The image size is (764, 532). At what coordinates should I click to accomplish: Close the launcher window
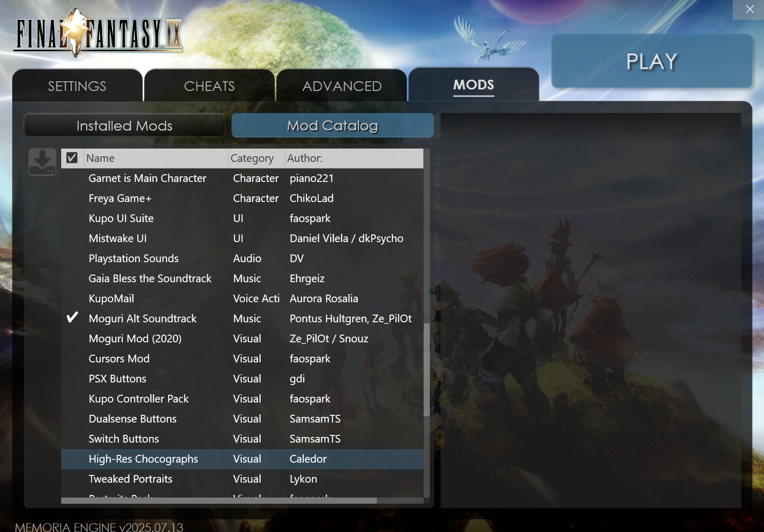750,9
